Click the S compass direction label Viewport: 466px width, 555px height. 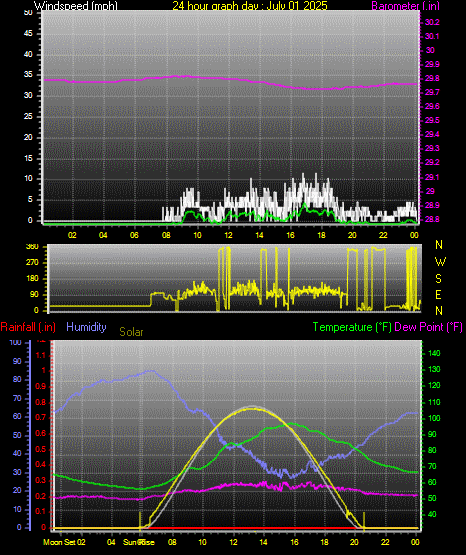438,279
